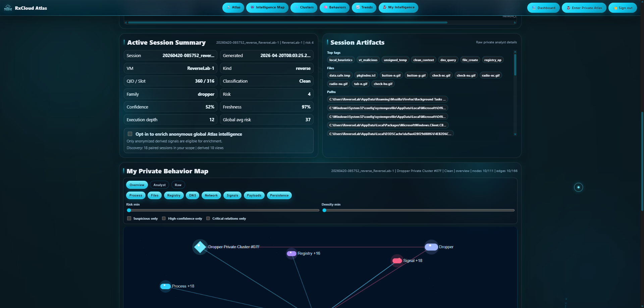Open the Dashboard button
This screenshot has height=308, width=644.
(543, 8)
